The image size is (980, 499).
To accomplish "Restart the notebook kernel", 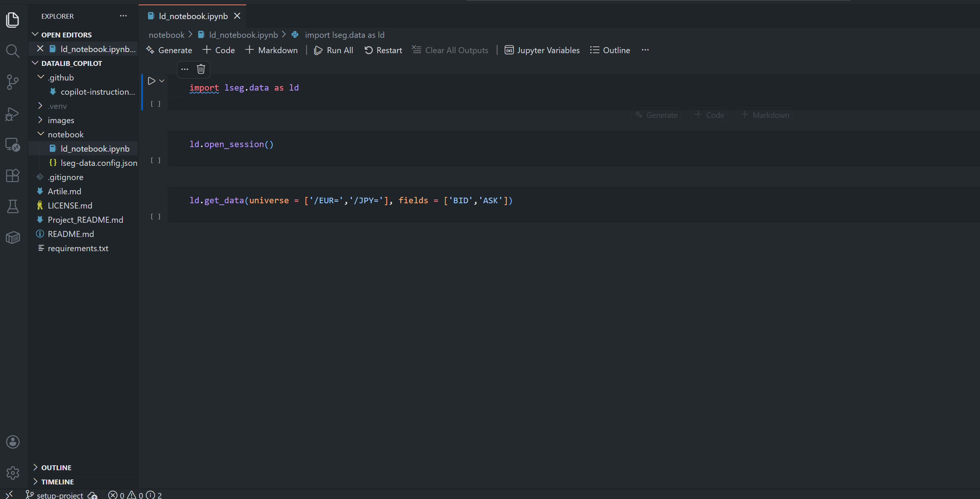I will (383, 50).
